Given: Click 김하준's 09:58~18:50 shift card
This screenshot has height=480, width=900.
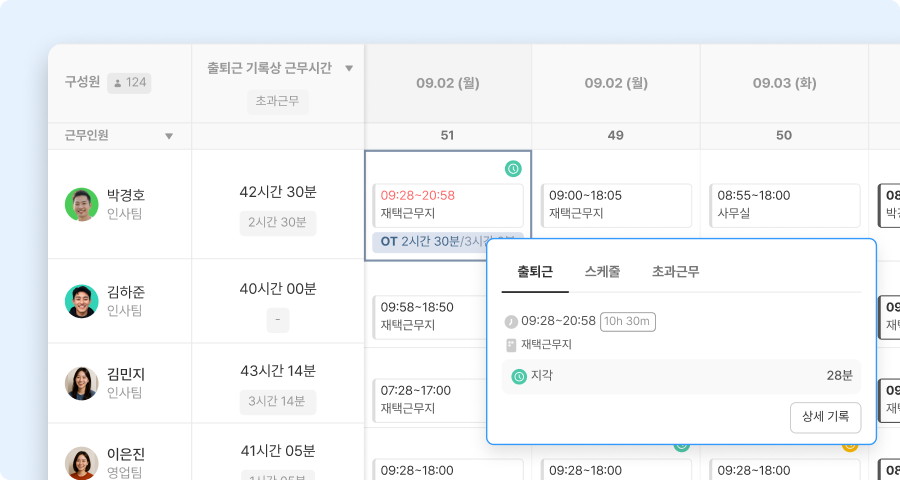Looking at the screenshot, I should coord(429,317).
